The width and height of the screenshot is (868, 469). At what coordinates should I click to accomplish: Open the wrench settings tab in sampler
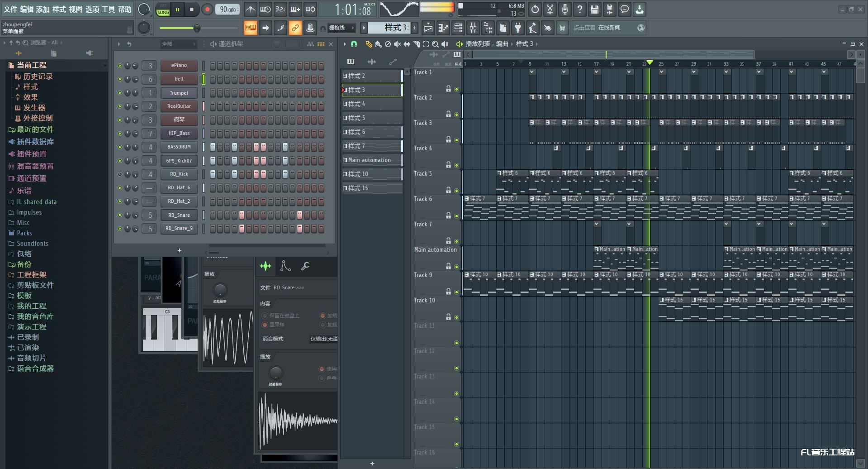click(305, 266)
